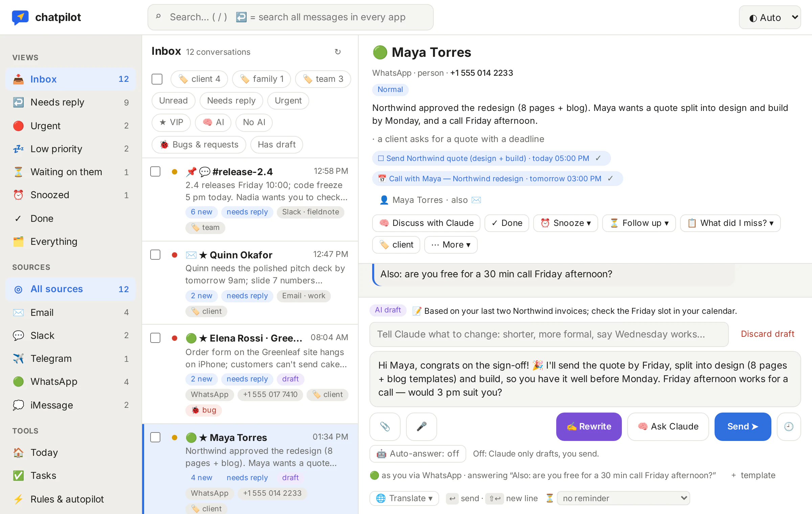Tick the select-all conversations checkbox
The width and height of the screenshot is (812, 514).
click(157, 79)
